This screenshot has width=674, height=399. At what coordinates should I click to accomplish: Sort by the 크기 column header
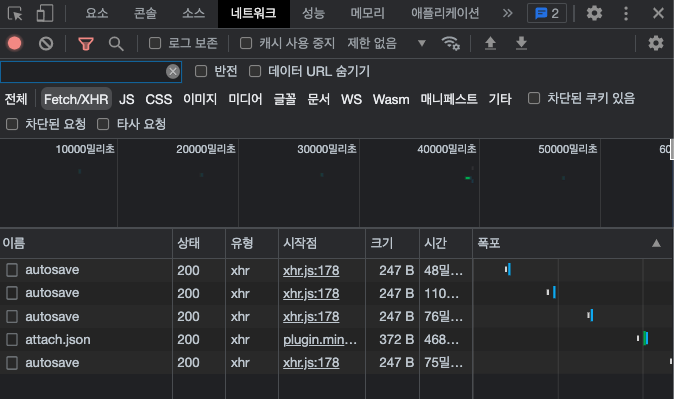[392, 243]
